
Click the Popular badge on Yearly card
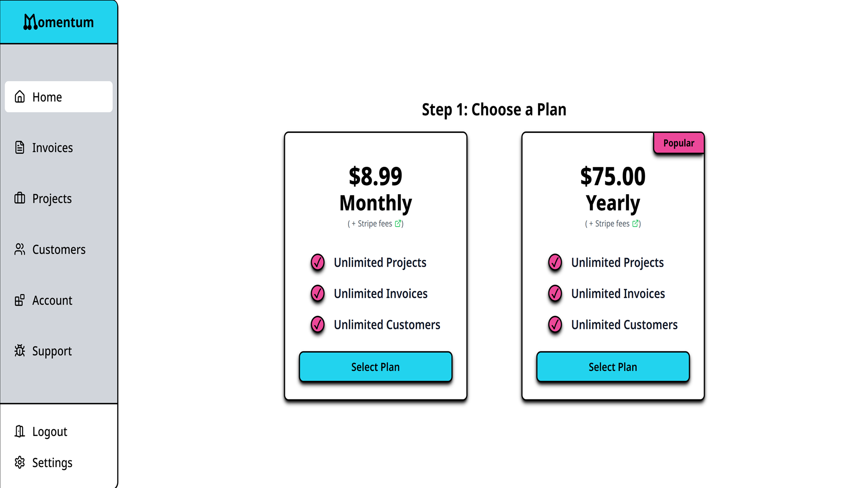[678, 143]
